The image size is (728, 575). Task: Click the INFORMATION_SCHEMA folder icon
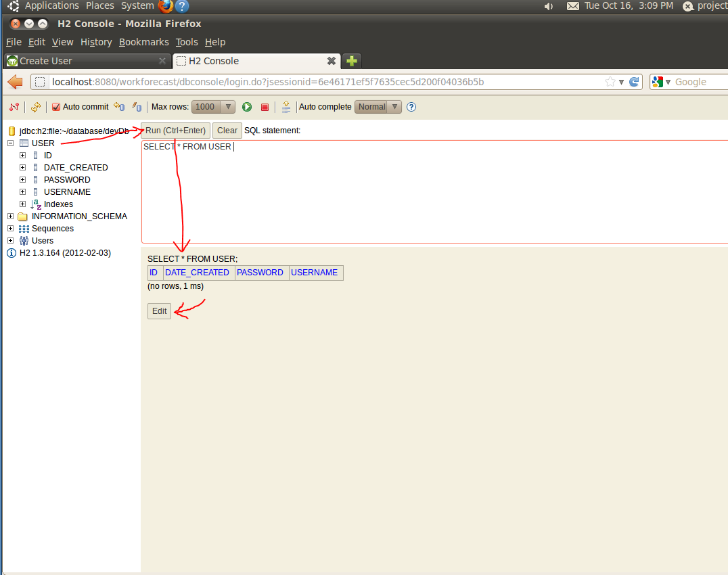[x=23, y=216]
